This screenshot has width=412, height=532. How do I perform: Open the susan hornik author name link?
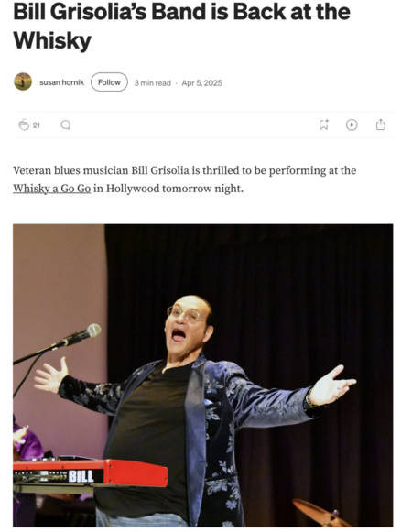point(61,82)
